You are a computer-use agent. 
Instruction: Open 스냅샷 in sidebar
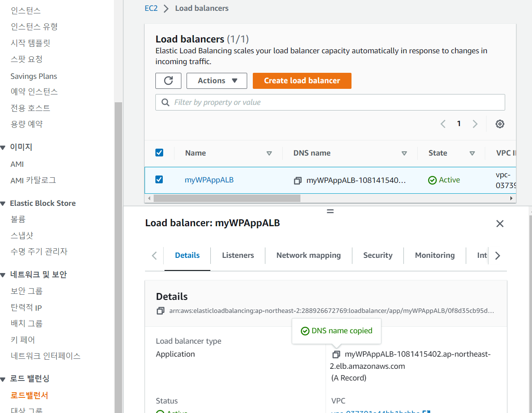pyautogui.click(x=22, y=236)
